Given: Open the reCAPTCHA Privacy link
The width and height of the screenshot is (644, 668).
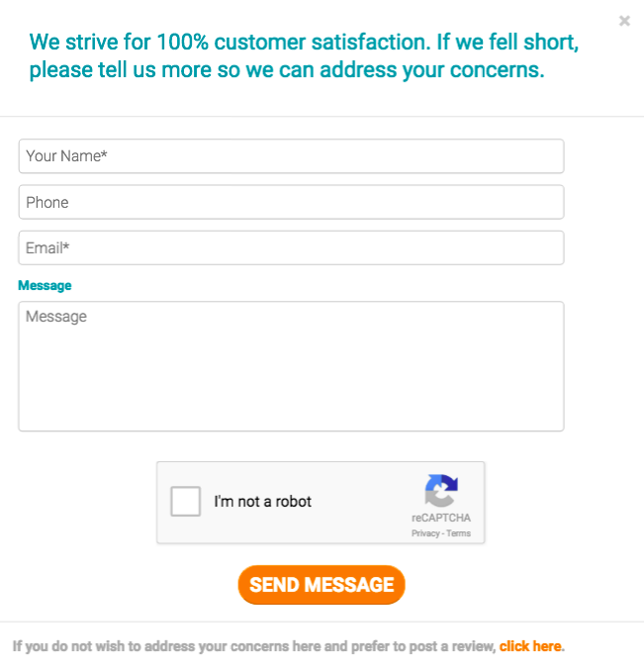Looking at the screenshot, I should click(425, 533).
